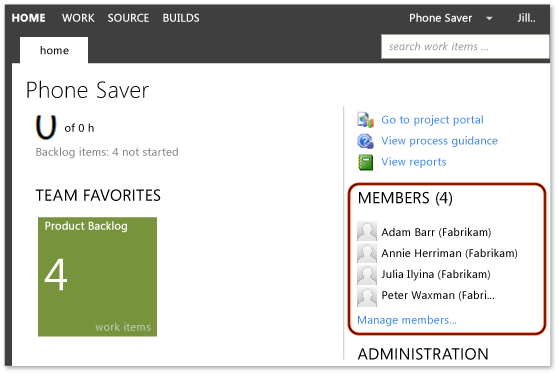
Task: Open the View reports link
Action: click(x=414, y=162)
